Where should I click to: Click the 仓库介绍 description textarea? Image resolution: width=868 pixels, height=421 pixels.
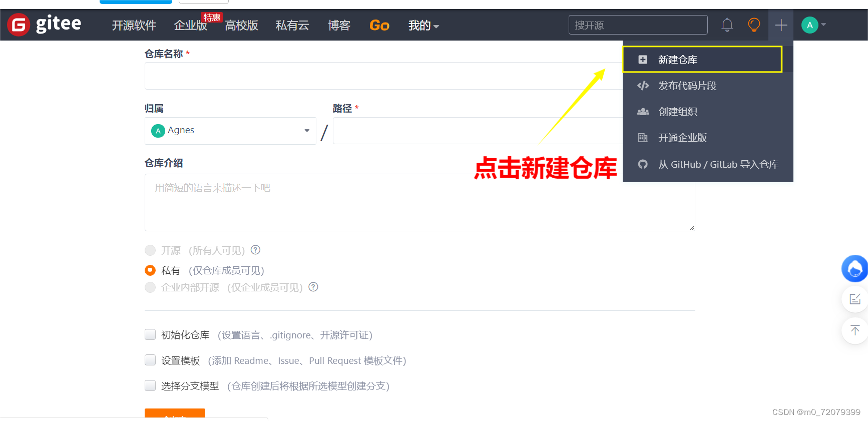click(419, 202)
